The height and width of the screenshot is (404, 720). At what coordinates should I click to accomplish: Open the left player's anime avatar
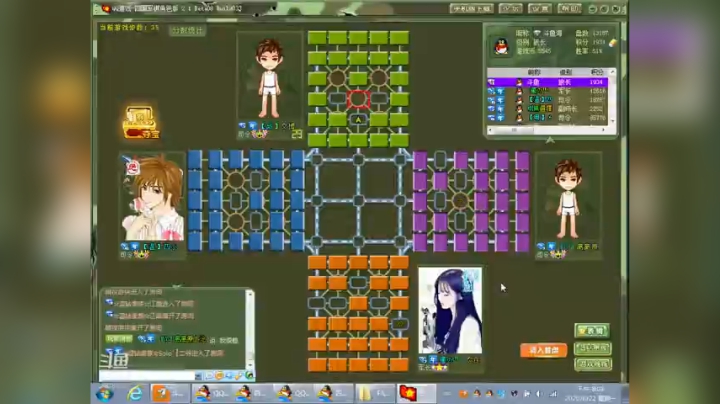[153, 197]
